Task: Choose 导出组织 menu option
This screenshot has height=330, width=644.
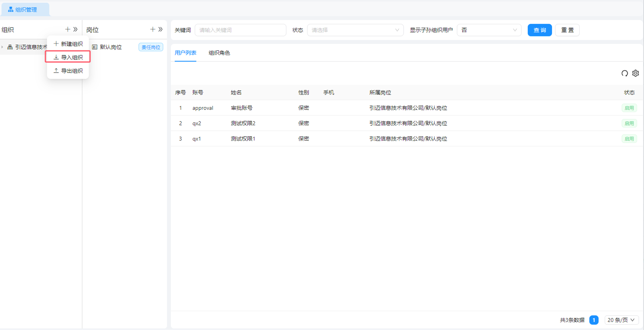Action: pyautogui.click(x=68, y=71)
